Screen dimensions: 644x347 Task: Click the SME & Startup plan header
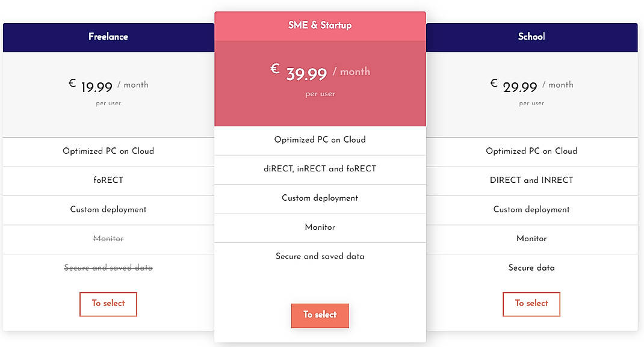(320, 25)
